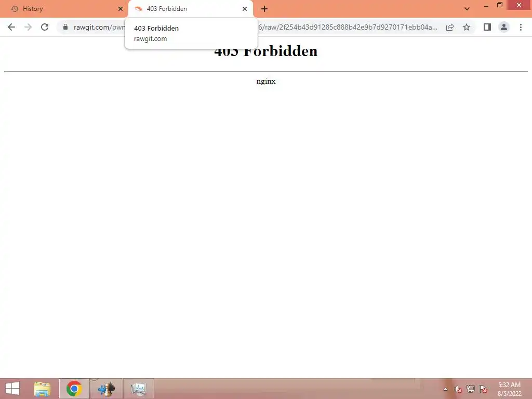The height and width of the screenshot is (399, 532).
Task: Click the muted volume tray icon
Action: (x=458, y=389)
